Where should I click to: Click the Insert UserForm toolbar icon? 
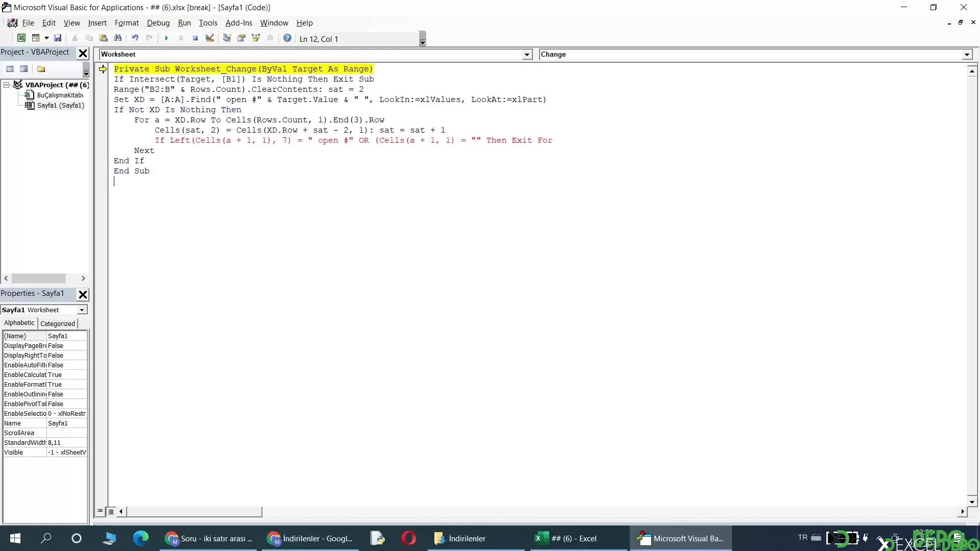pyautogui.click(x=36, y=38)
